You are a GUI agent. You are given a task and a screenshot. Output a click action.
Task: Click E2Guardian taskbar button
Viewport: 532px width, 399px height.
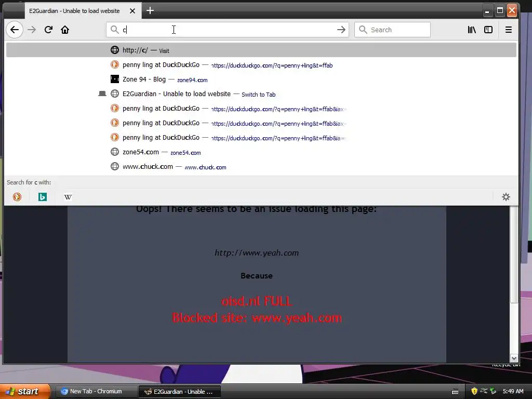[x=180, y=392]
